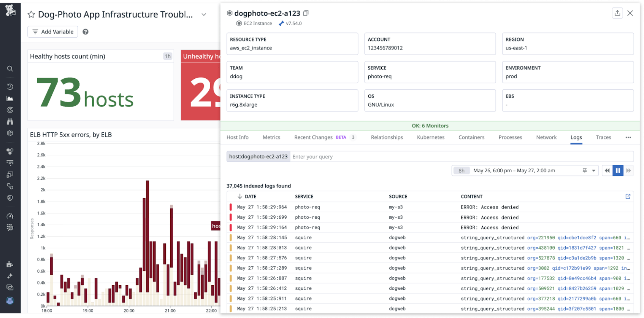Viewport: 644px width, 318px height.
Task: Pause the live log stream
Action: [x=618, y=171]
